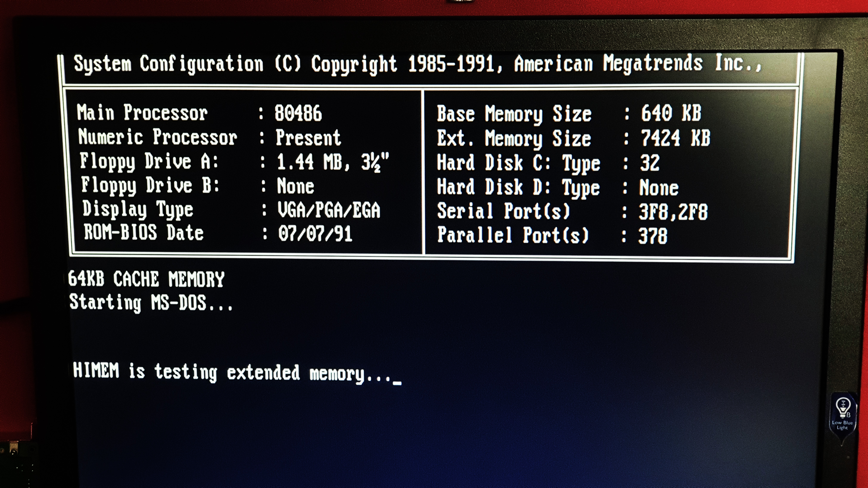Click the blinking cursor after 'memory...'
The width and height of the screenshot is (868, 488).
(397, 383)
